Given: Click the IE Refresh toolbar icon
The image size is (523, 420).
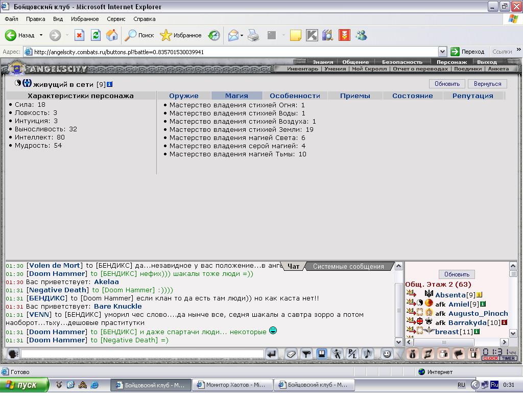Looking at the screenshot, I should click(x=96, y=35).
